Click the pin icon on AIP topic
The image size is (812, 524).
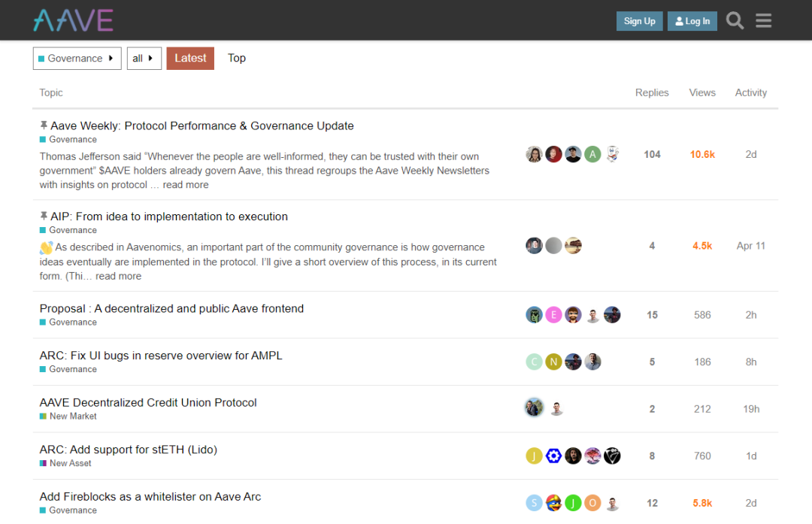click(x=44, y=216)
